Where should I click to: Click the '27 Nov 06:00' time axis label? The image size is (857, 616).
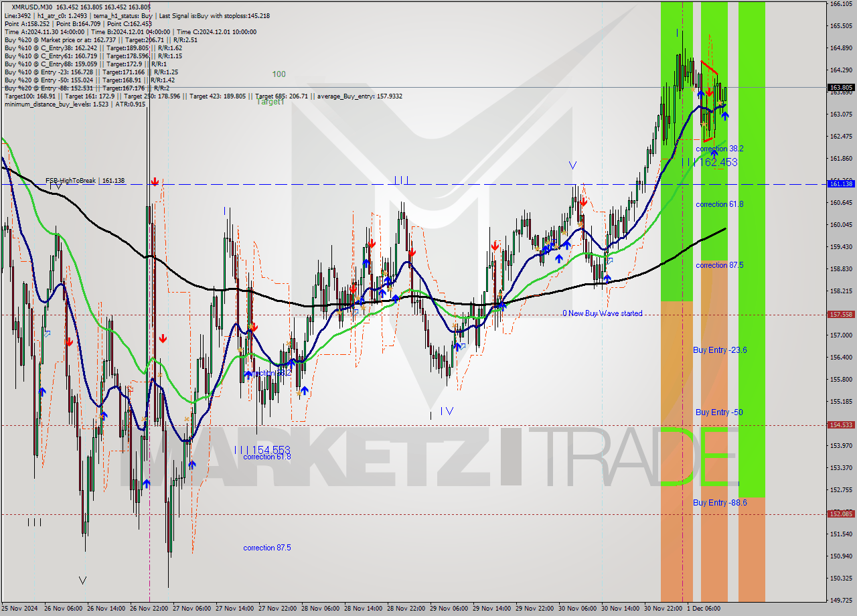coord(192,609)
